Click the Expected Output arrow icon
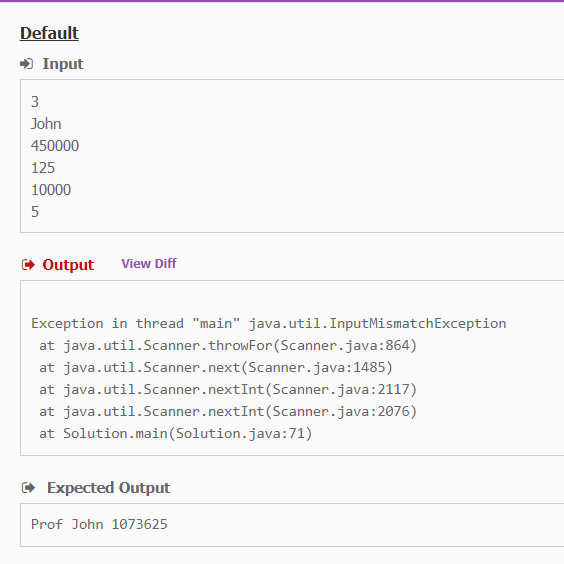Screen dimensions: 564x564 point(28,488)
